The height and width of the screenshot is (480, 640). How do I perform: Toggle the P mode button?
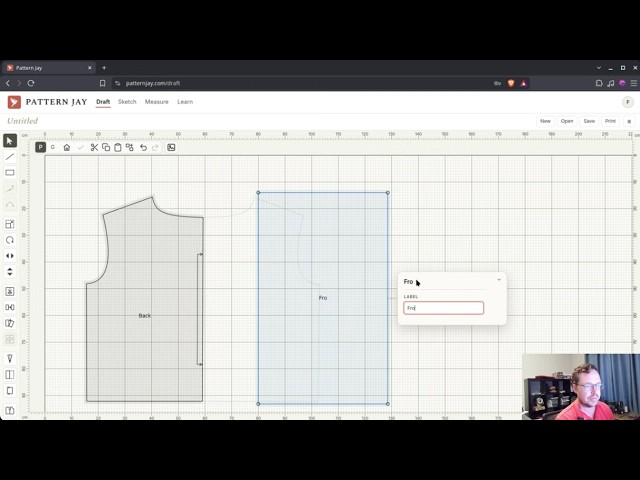[40, 147]
